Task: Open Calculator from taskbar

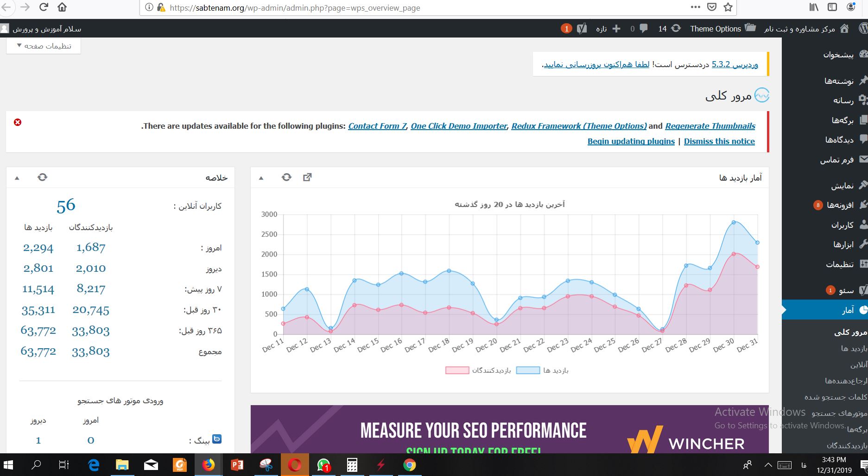Action: (352, 465)
